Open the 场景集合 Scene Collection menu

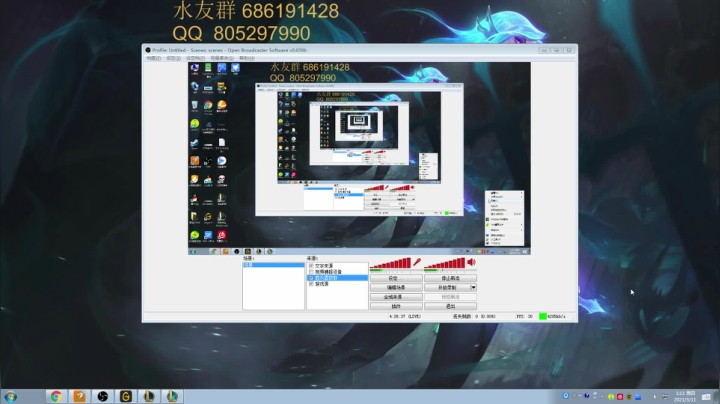222,58
